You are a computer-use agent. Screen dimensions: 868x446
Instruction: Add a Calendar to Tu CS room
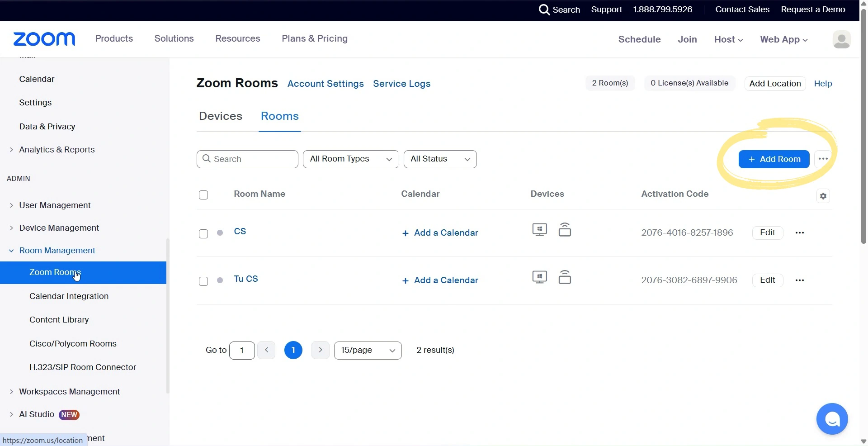[440, 280]
